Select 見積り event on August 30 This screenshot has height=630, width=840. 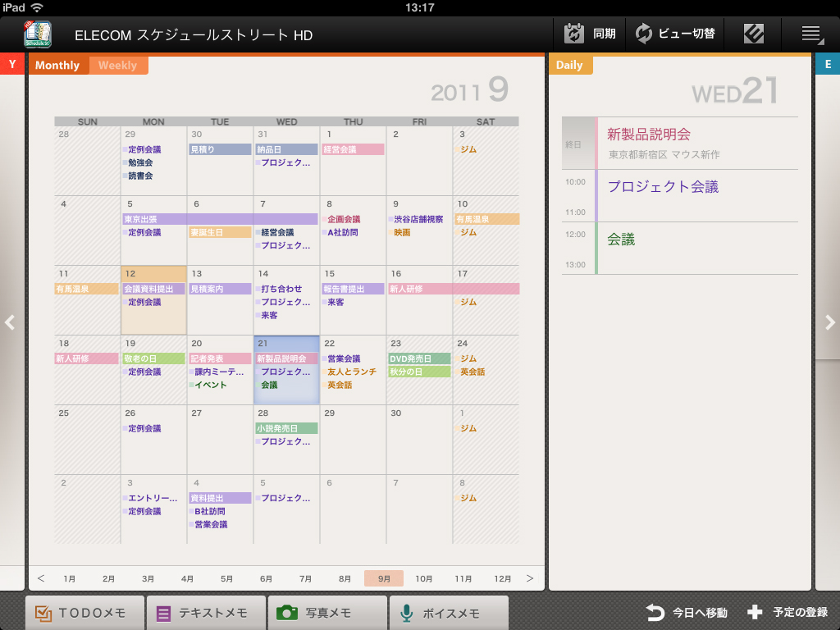pyautogui.click(x=220, y=149)
